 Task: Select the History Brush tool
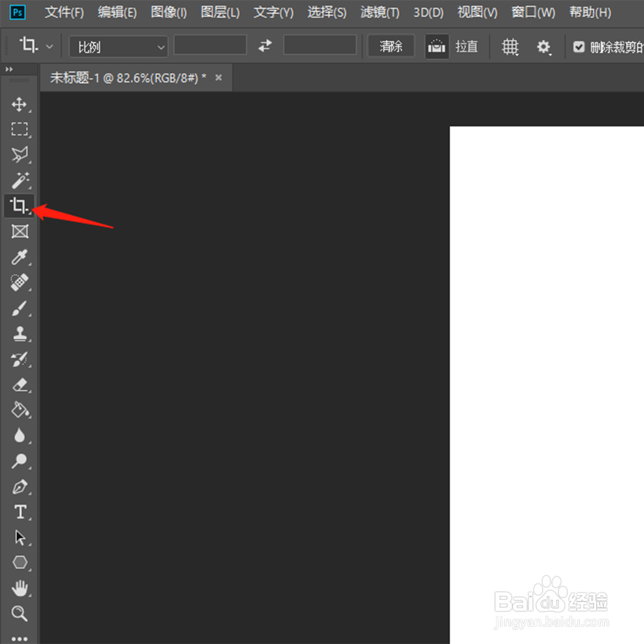20,359
